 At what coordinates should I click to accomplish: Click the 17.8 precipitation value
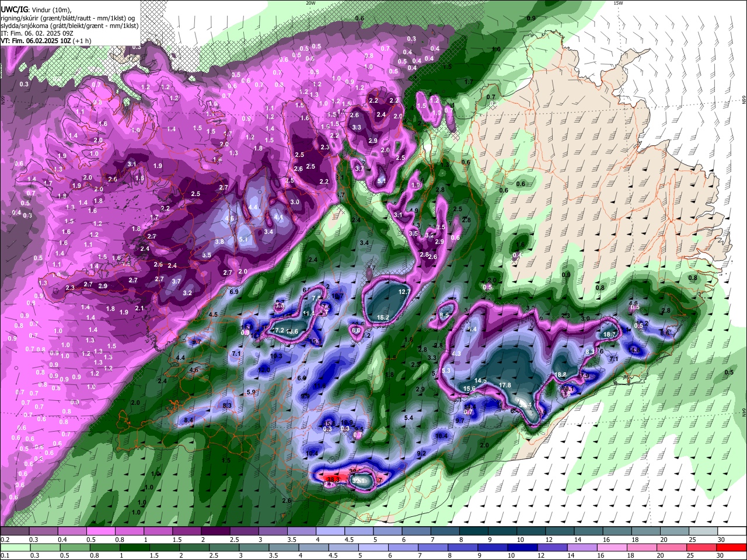point(505,385)
